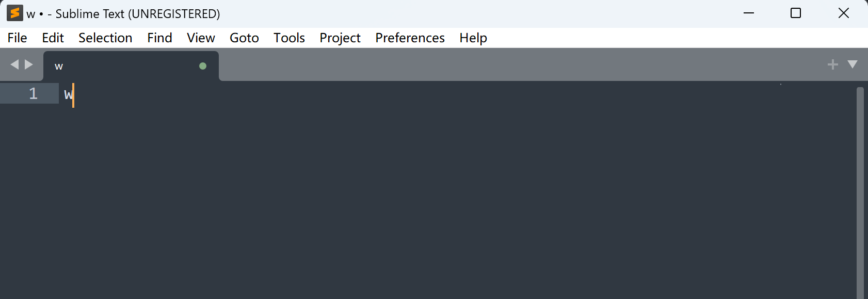
Task: Click the unsaved changes dot on tab w
Action: (202, 66)
